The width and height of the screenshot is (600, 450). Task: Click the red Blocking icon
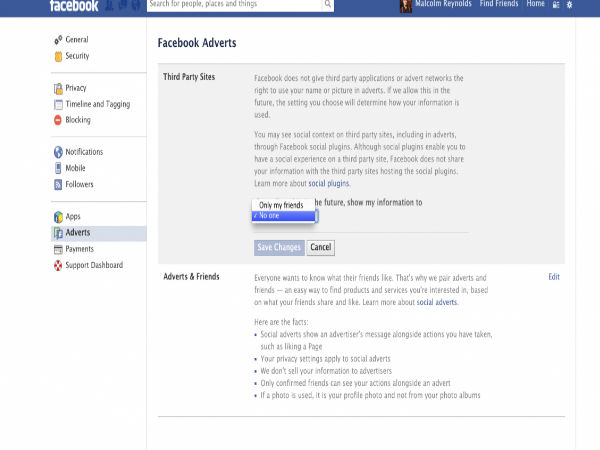click(x=58, y=120)
